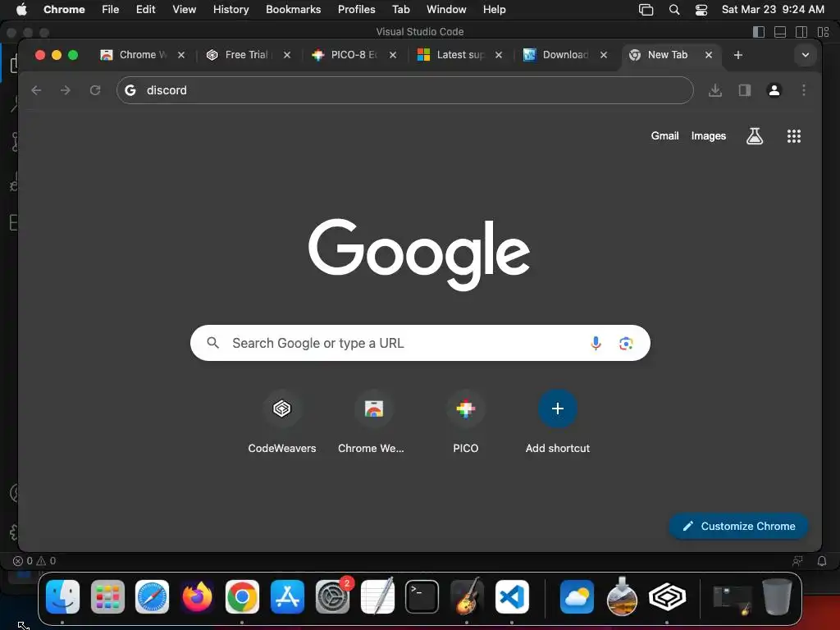
Task: Open App Store from the Dock
Action: click(x=287, y=596)
